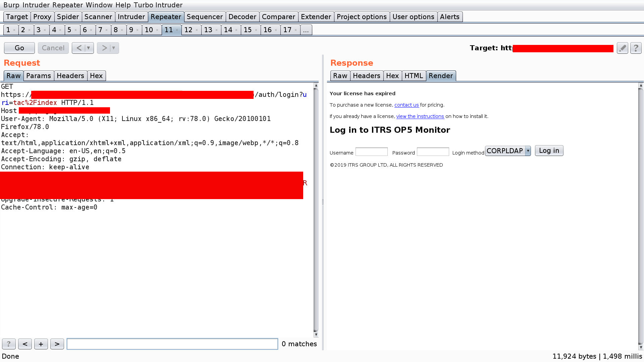
Task: Click the history back arrow button
Action: point(79,48)
